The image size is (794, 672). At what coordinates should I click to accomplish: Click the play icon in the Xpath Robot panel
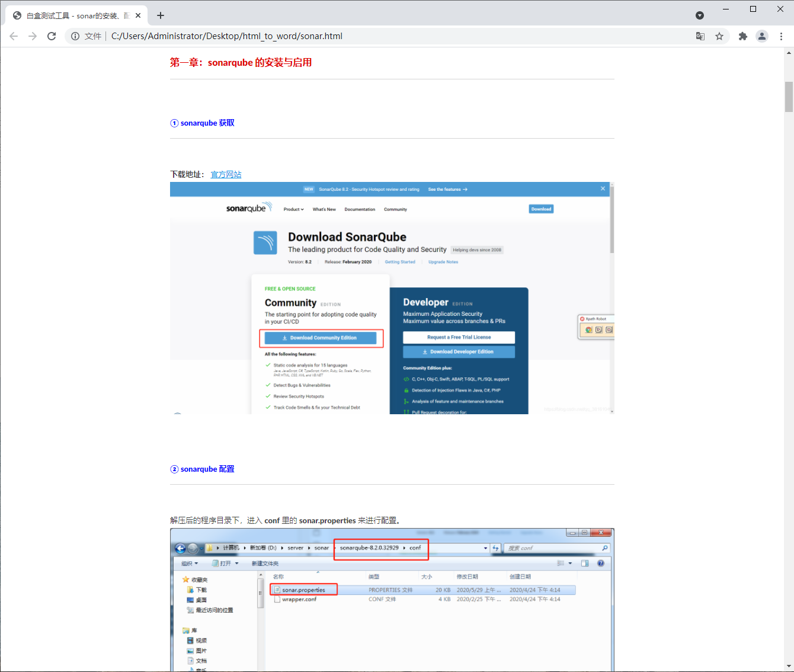click(x=599, y=329)
